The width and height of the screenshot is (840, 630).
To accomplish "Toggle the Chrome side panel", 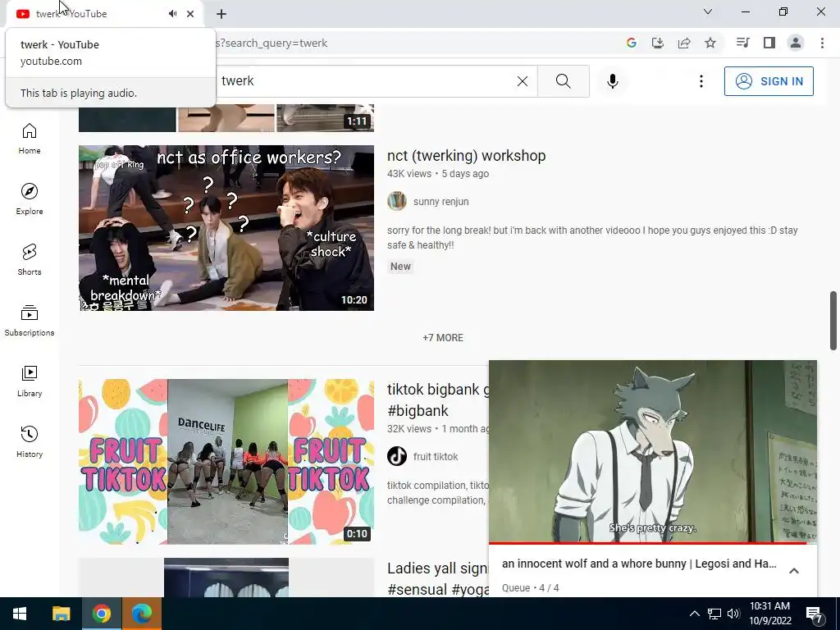I will tap(769, 43).
